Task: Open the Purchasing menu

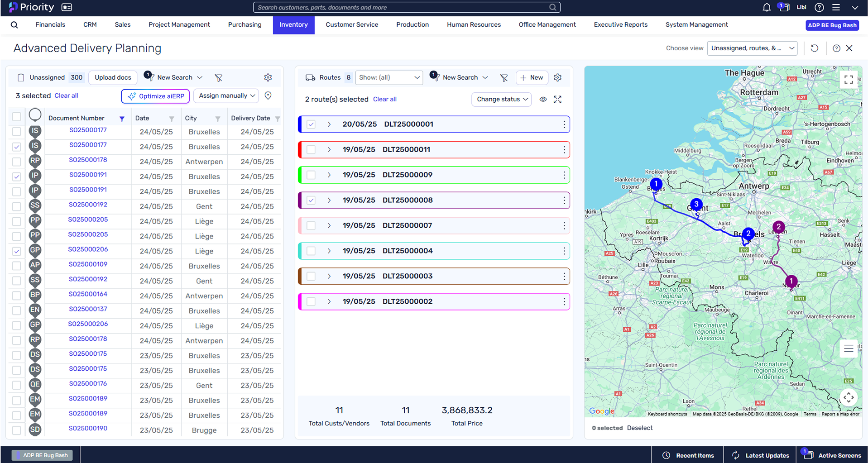Action: point(245,25)
